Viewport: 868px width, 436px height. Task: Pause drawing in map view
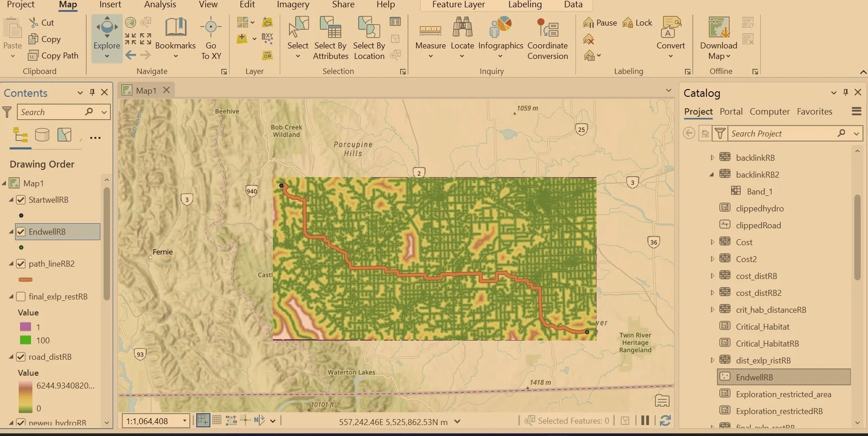point(645,420)
